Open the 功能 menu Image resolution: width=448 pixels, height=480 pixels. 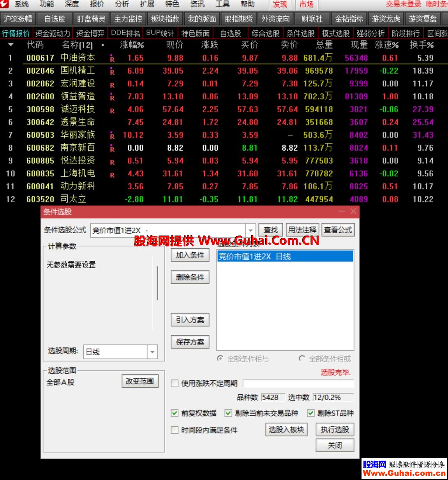47,4
